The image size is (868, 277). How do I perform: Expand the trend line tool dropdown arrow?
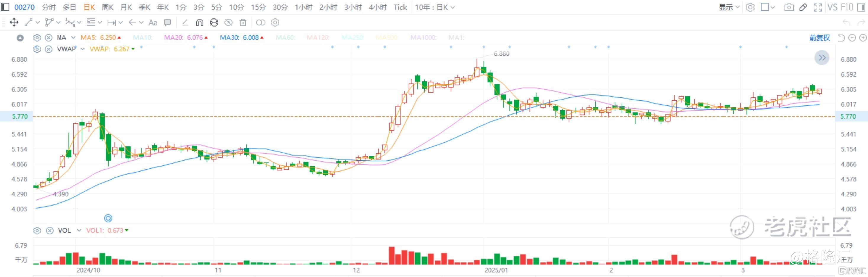(x=38, y=22)
